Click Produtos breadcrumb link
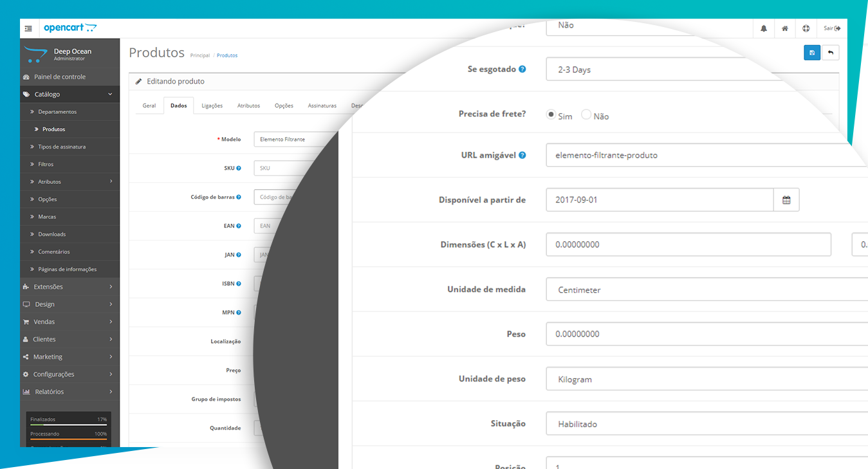The height and width of the screenshot is (469, 868). pyautogui.click(x=227, y=56)
